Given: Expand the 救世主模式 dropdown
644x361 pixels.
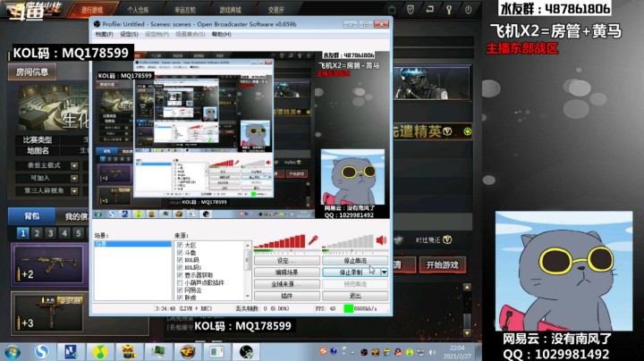Looking at the screenshot, I should pyautogui.click(x=74, y=165).
